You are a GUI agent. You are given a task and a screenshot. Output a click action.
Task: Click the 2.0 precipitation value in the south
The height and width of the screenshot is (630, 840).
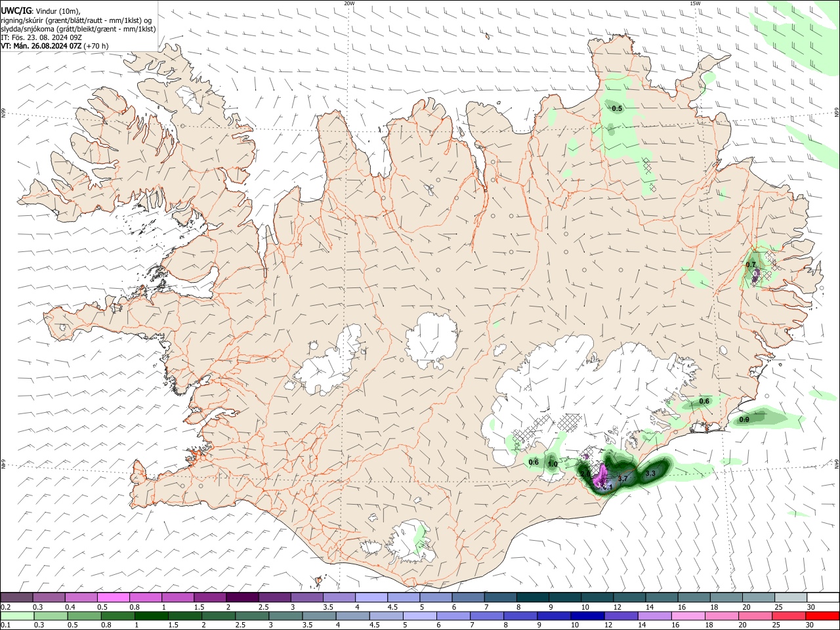point(585,473)
